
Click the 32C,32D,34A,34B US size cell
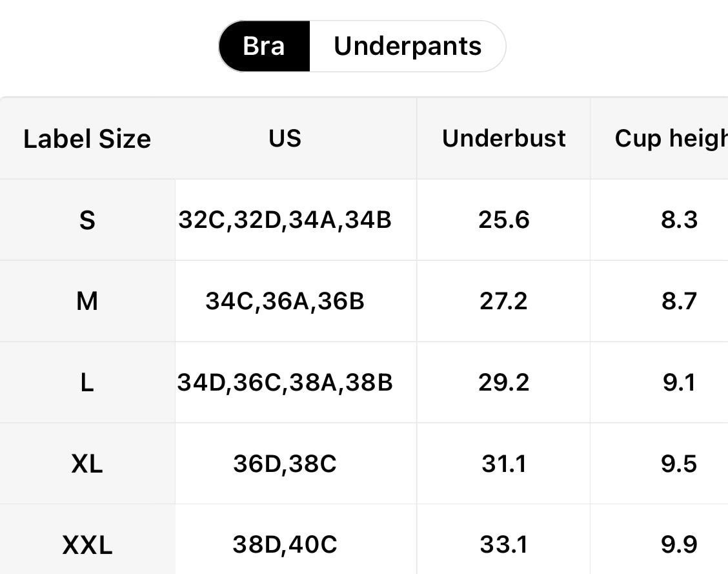coord(285,220)
